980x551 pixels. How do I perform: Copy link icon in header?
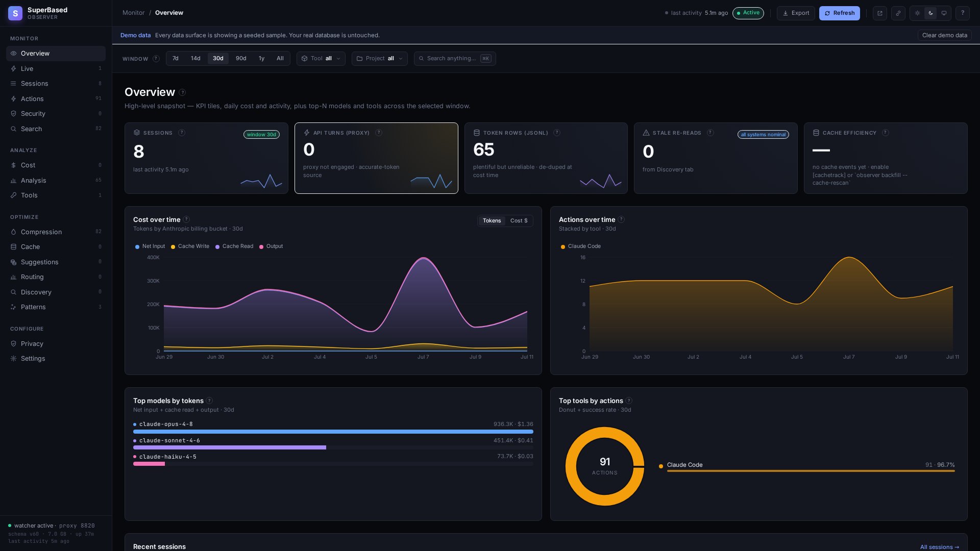click(x=898, y=13)
